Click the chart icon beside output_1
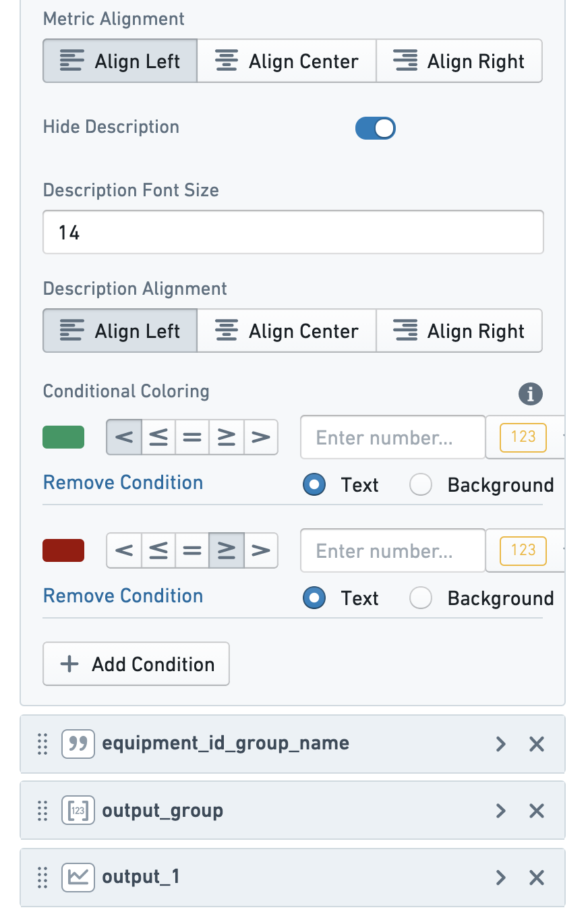 78,877
